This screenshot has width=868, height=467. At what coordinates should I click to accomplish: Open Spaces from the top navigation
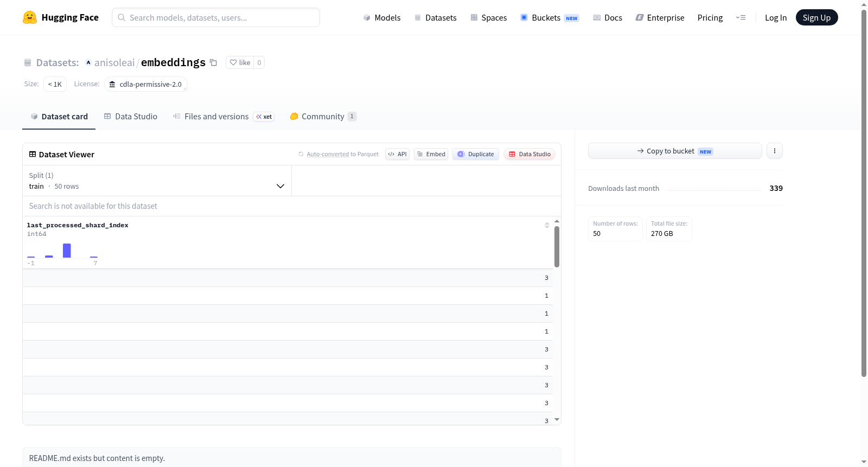pyautogui.click(x=488, y=18)
